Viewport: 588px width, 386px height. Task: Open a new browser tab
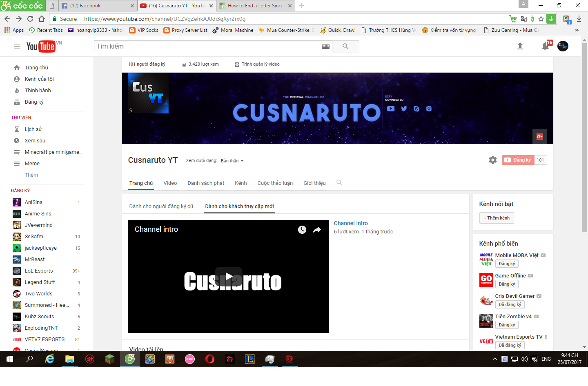(301, 6)
